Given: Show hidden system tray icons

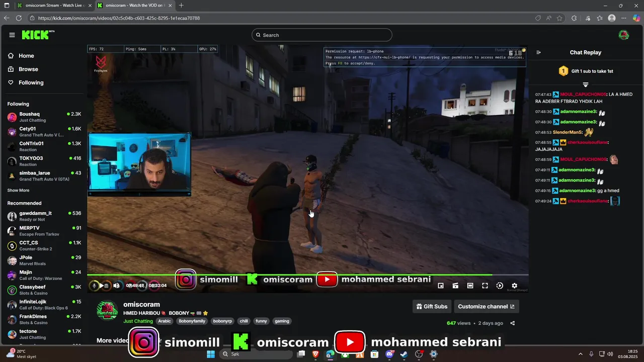Looking at the screenshot, I should coord(580,354).
